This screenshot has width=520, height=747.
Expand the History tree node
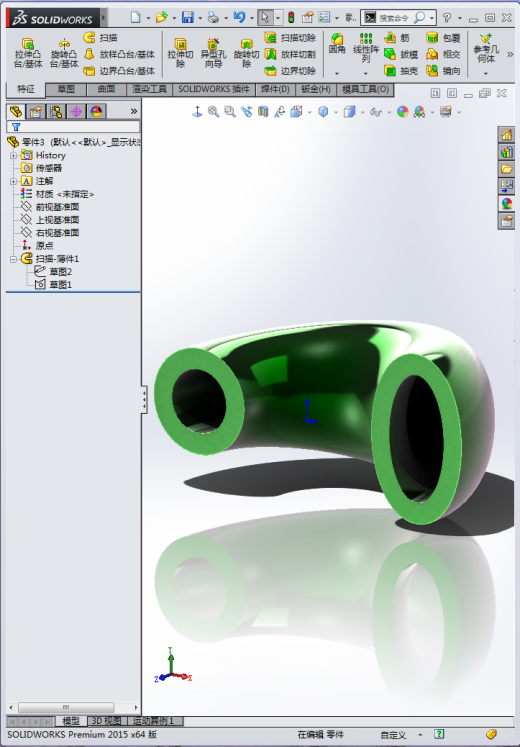click(x=13, y=155)
